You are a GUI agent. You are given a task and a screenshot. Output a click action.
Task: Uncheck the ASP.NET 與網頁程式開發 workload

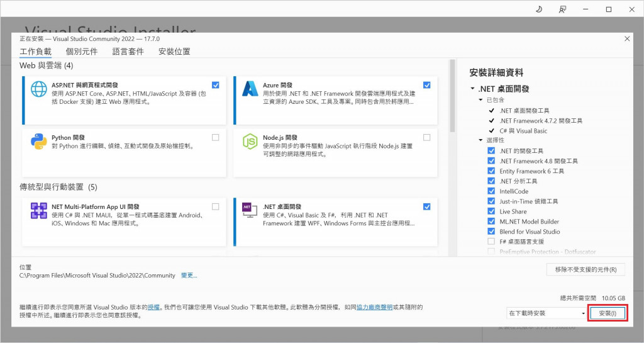(x=215, y=85)
